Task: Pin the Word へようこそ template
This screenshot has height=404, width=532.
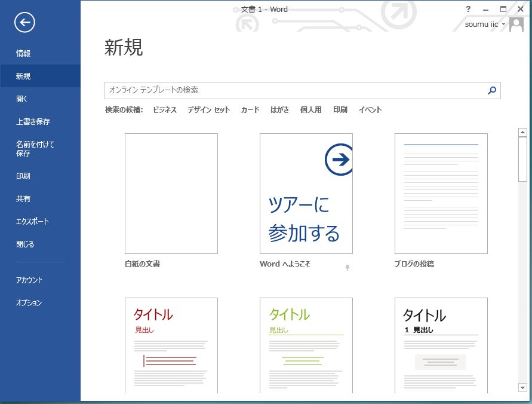Action: tap(348, 268)
